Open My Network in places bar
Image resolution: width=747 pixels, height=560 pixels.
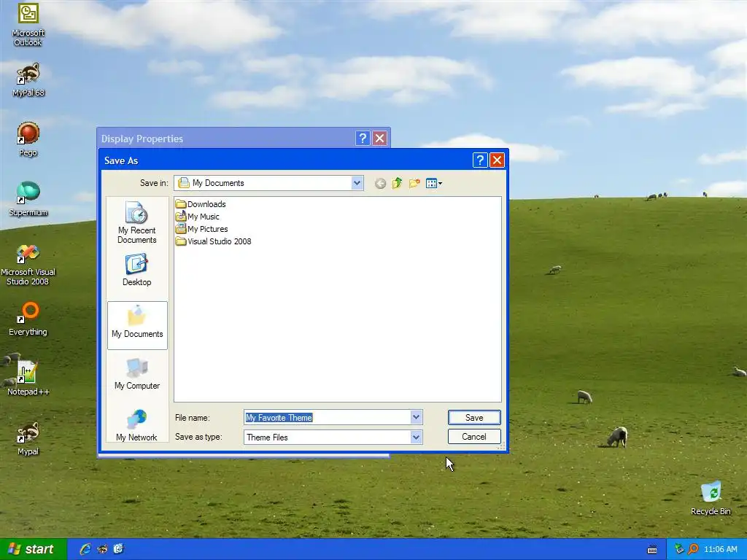coord(136,425)
